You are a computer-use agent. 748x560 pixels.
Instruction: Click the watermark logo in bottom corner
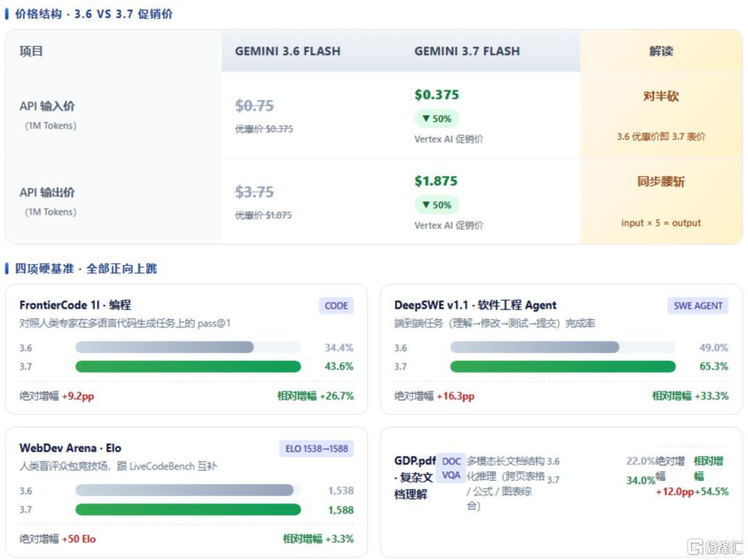pyautogui.click(x=715, y=546)
